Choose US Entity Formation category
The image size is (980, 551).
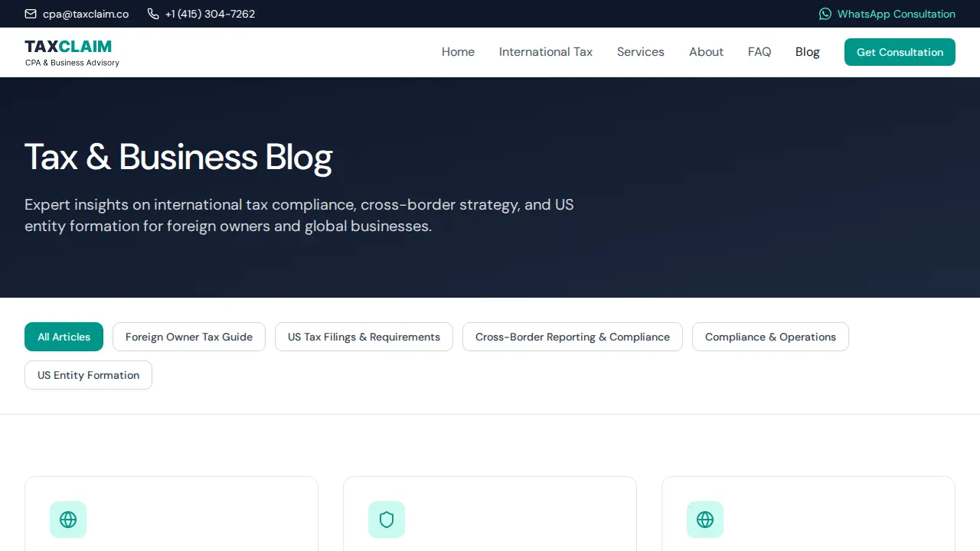88,375
